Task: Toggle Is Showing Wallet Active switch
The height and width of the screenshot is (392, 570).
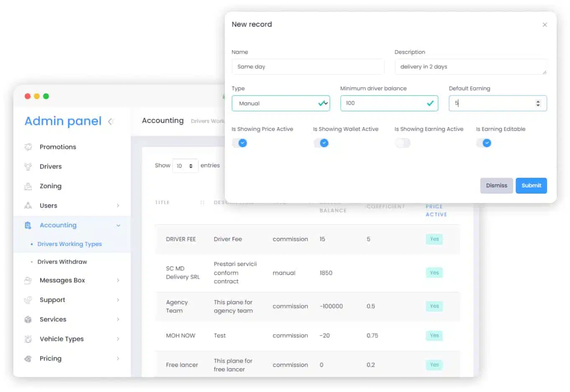Action: [321, 143]
